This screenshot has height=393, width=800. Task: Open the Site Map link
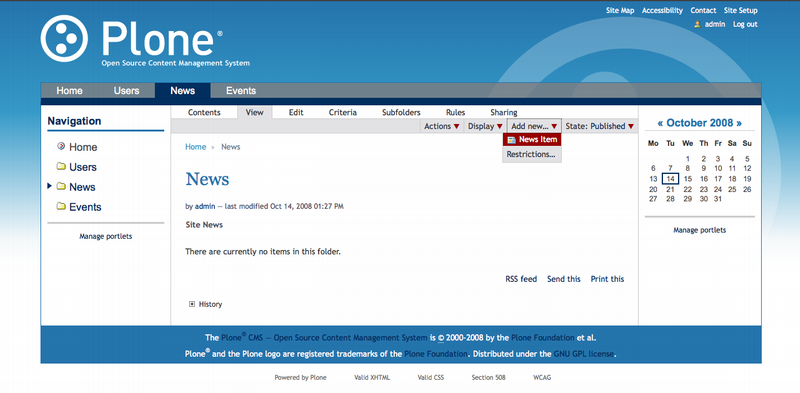620,10
